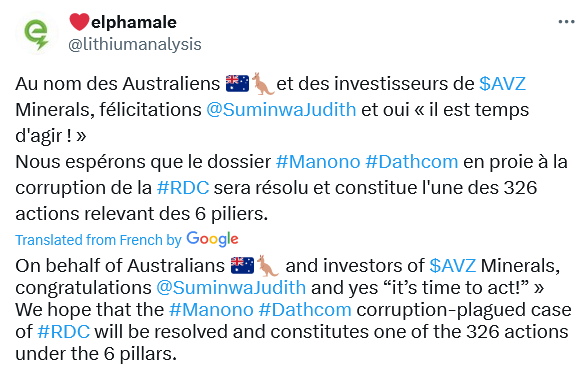Click the $AVZ cashtag in the French text
Viewport: 580px width, 380px height.
point(502,84)
